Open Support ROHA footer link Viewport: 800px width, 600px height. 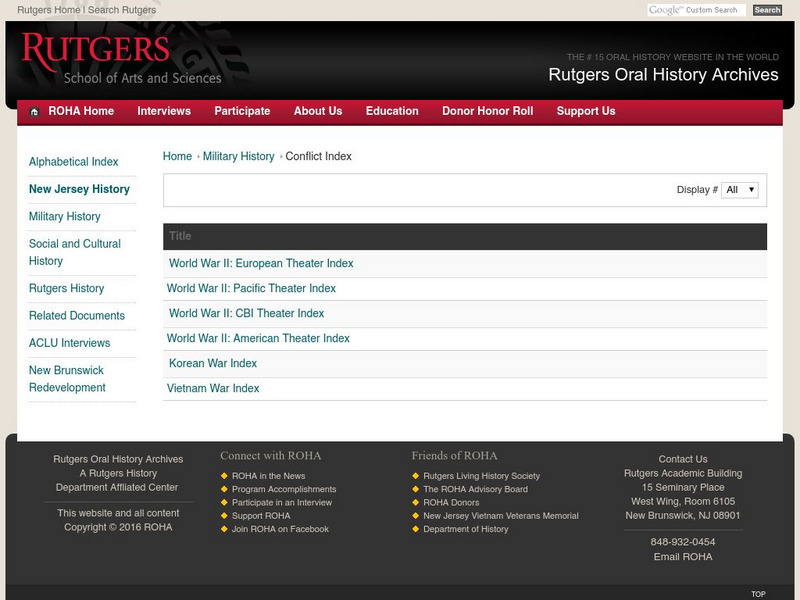[261, 516]
